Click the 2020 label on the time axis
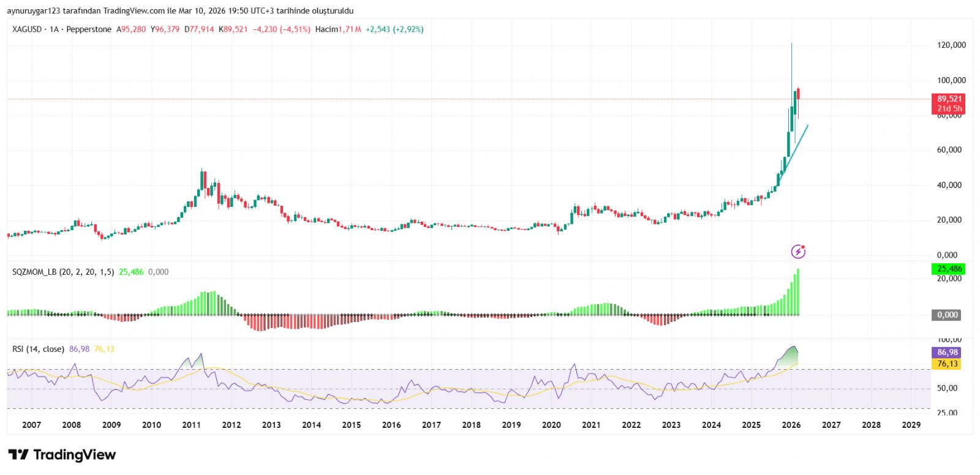 click(551, 425)
